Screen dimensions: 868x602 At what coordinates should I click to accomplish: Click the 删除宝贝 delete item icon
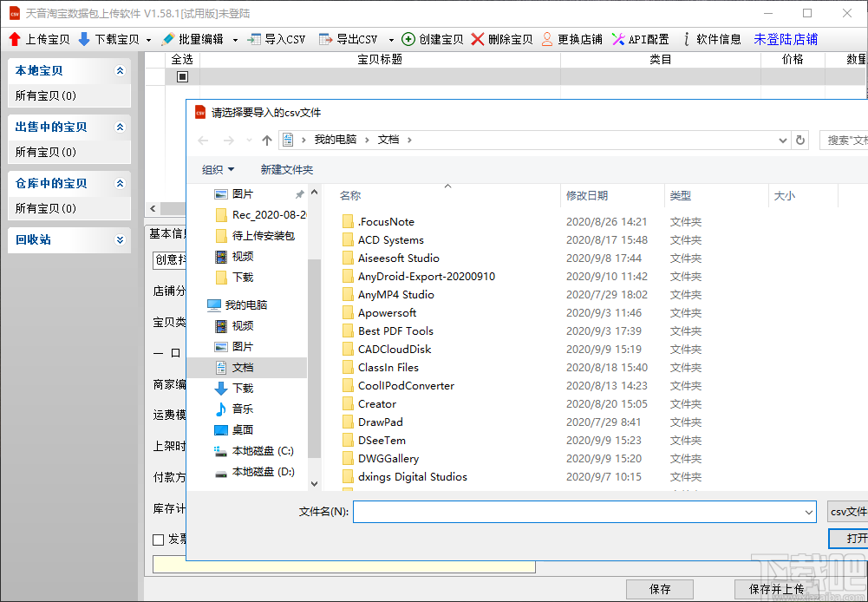477,39
